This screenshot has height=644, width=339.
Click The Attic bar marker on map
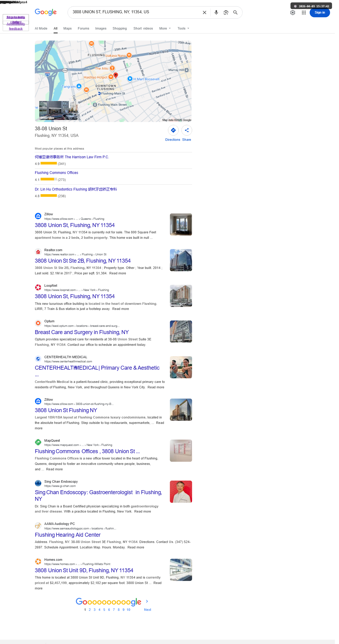(112, 68)
